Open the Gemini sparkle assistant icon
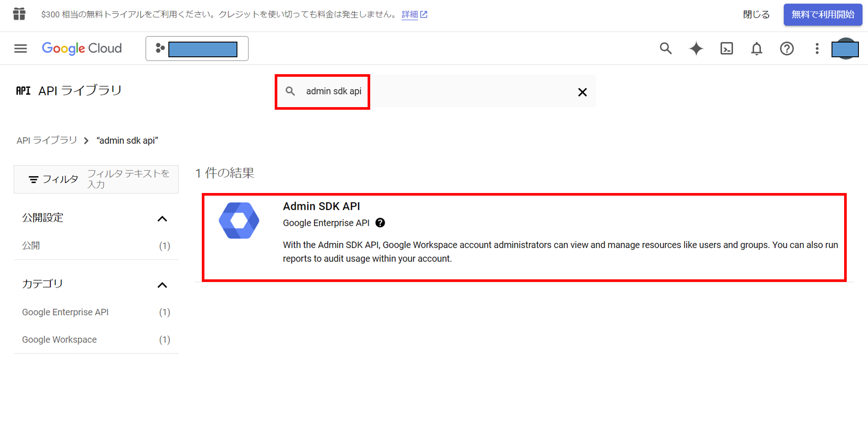 pos(696,48)
